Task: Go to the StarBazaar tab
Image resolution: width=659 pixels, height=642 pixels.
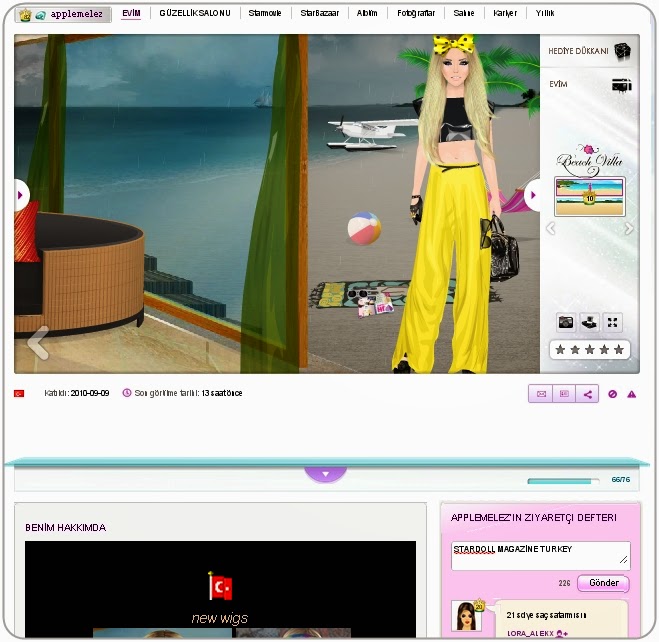Action: click(x=319, y=13)
